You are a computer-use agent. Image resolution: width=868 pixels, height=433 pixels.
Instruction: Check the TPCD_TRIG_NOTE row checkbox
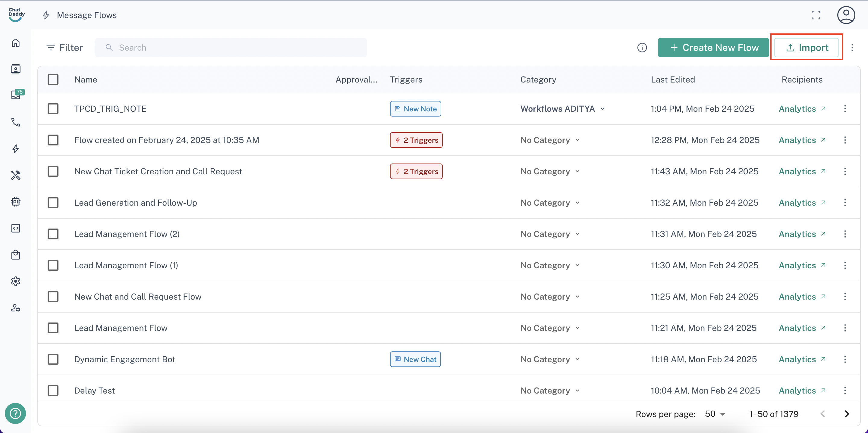pyautogui.click(x=53, y=108)
